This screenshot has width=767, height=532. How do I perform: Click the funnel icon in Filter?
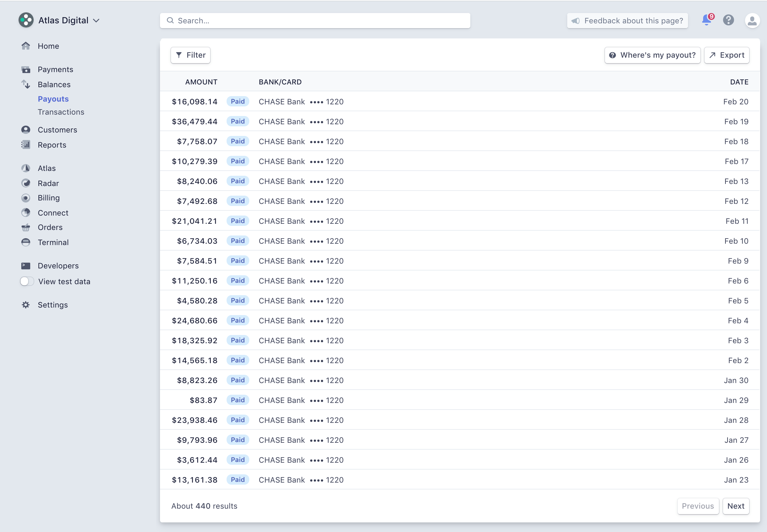[179, 55]
